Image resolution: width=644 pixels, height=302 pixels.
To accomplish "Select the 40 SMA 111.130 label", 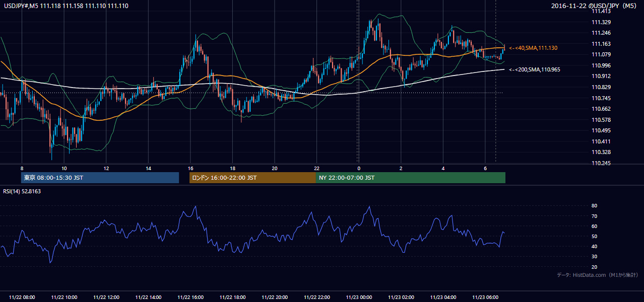I will click(x=533, y=48).
